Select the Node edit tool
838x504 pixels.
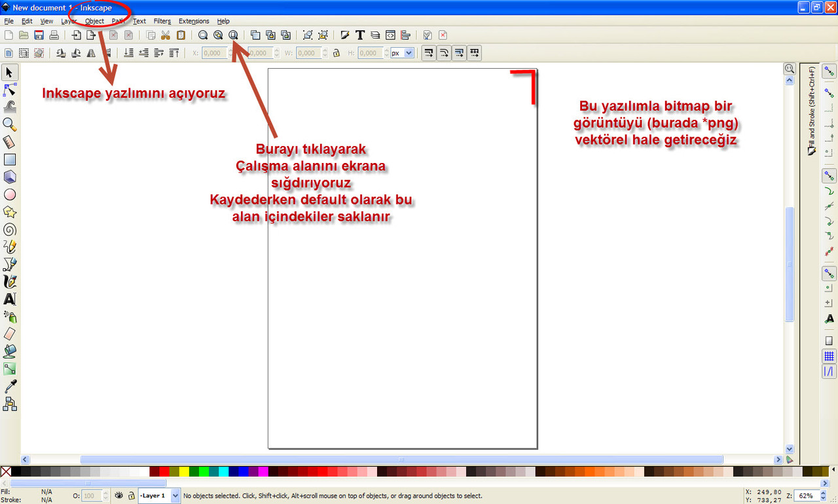point(10,90)
